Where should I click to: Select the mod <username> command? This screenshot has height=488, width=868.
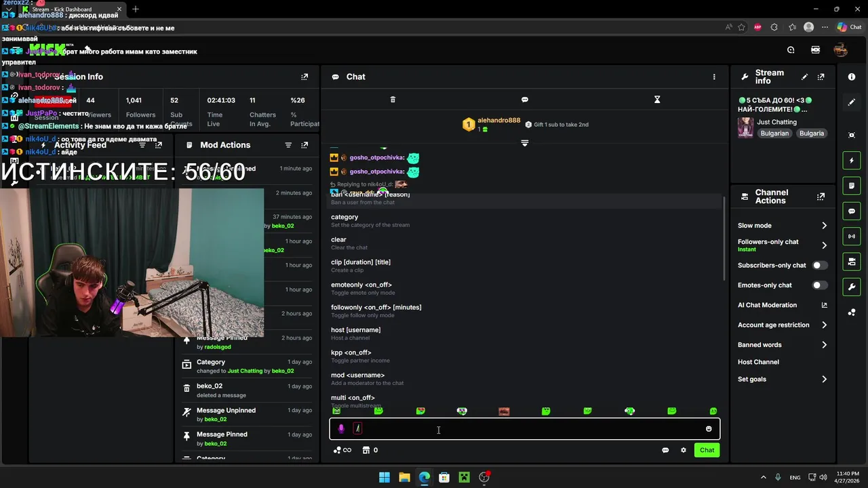pos(525,379)
